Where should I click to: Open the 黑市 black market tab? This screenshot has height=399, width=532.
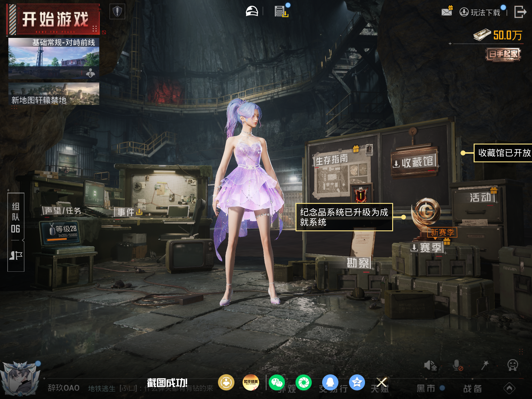[426, 388]
